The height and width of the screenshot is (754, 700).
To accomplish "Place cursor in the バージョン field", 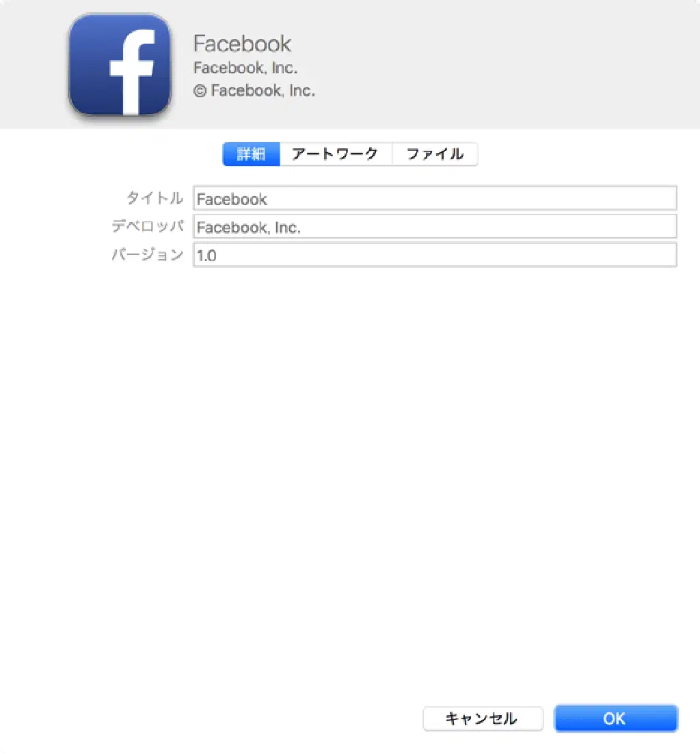I will [435, 255].
